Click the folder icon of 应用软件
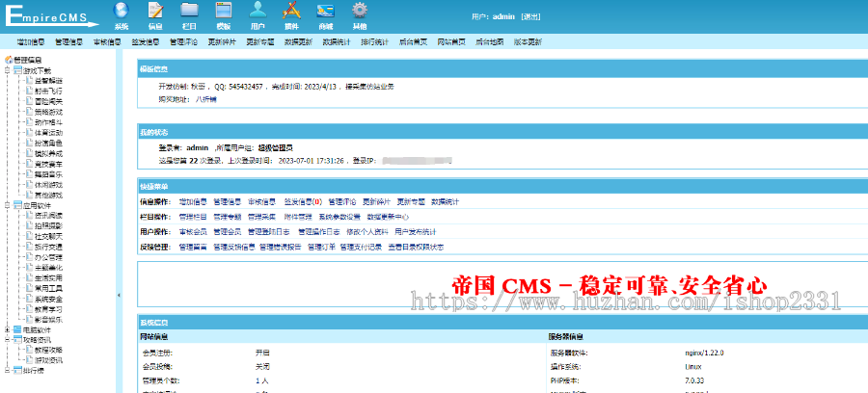Screen dimensions: 868x393 [17, 205]
